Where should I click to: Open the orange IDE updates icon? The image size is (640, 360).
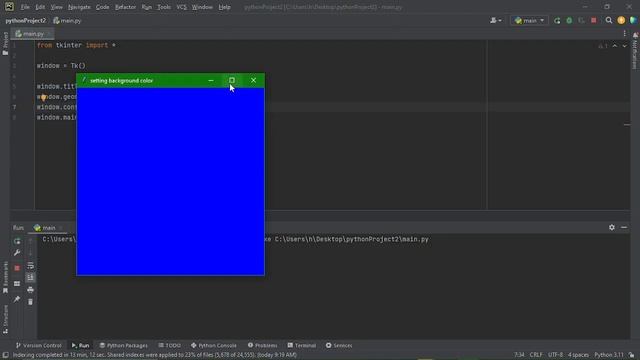coord(621,20)
